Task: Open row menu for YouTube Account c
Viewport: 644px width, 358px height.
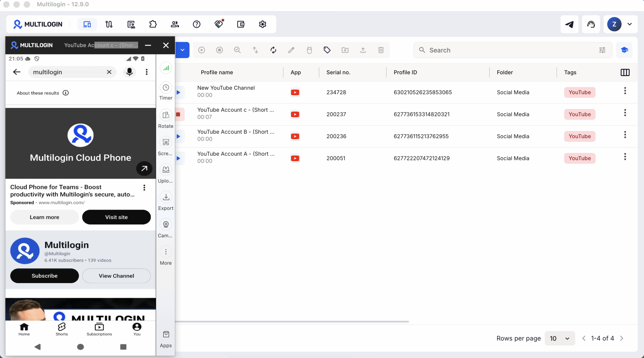Action: 625,113
